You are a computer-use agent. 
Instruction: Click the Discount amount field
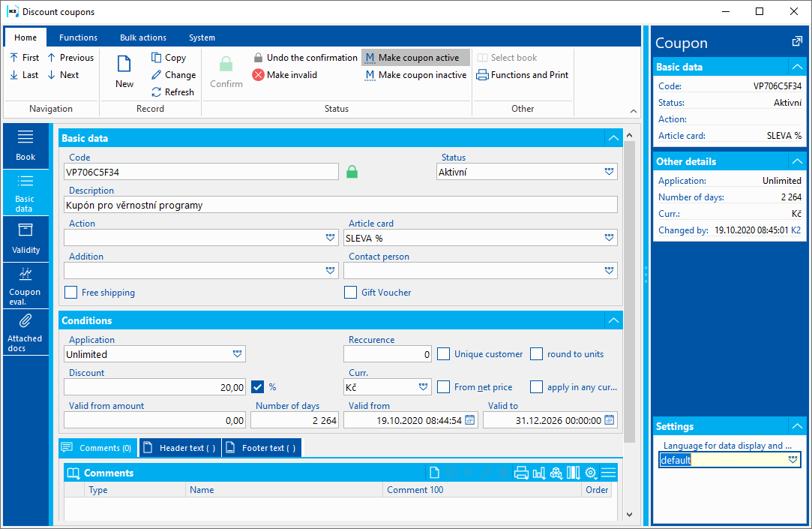[x=155, y=387]
